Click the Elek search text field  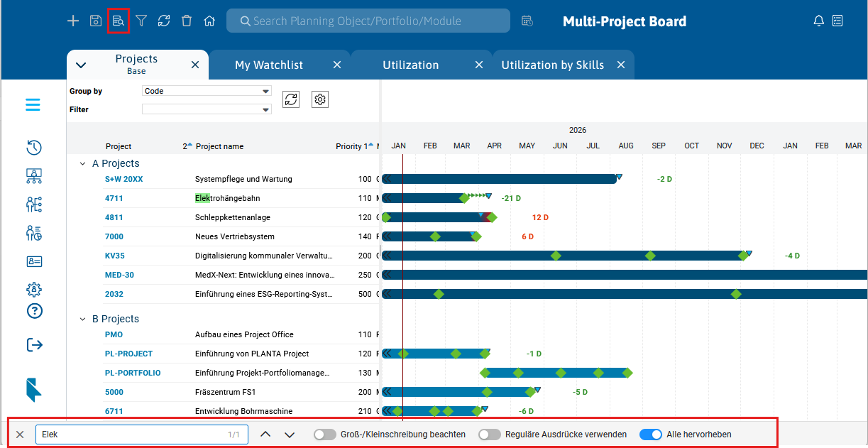coord(131,435)
